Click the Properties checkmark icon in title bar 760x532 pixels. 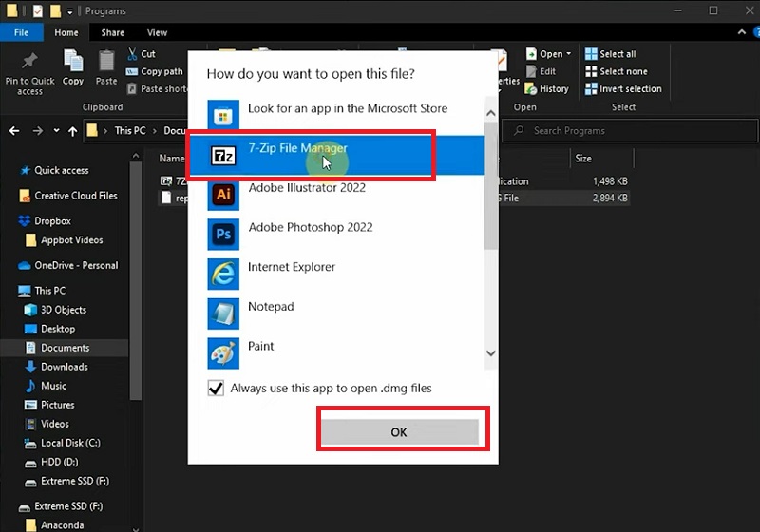[x=38, y=10]
